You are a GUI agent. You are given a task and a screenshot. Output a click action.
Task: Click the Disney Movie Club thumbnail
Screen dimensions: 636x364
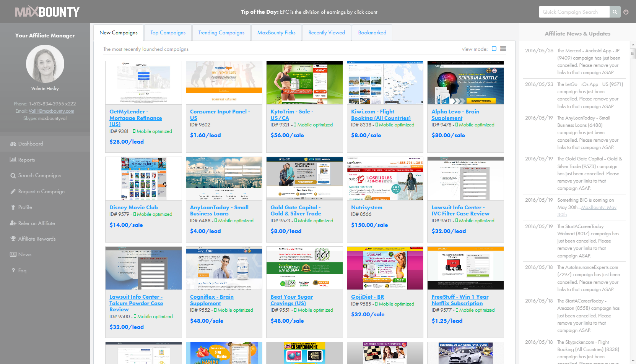click(x=143, y=178)
